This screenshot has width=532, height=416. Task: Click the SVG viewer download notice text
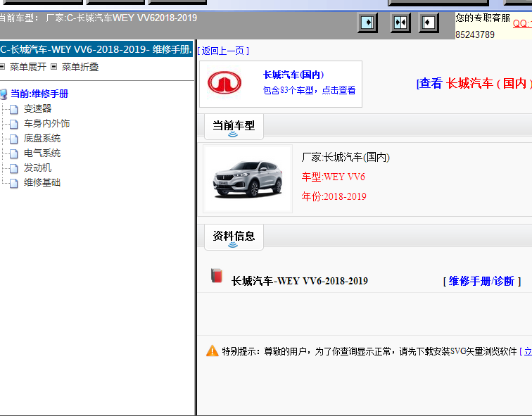coord(369,351)
